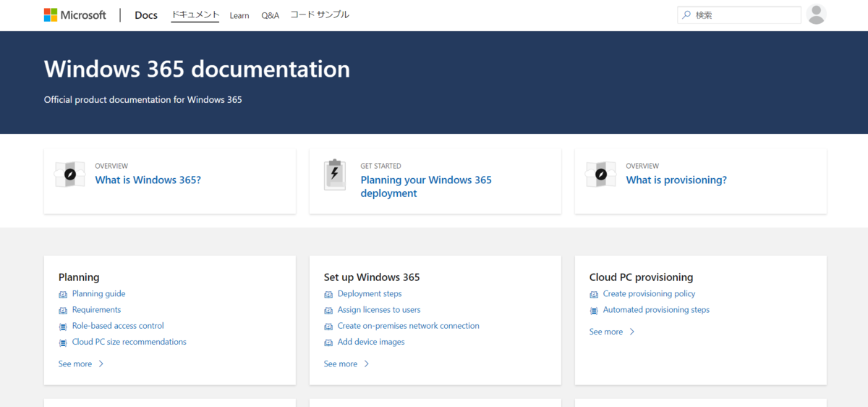Open Role-based access control link
The width and height of the screenshot is (868, 407).
(x=118, y=326)
